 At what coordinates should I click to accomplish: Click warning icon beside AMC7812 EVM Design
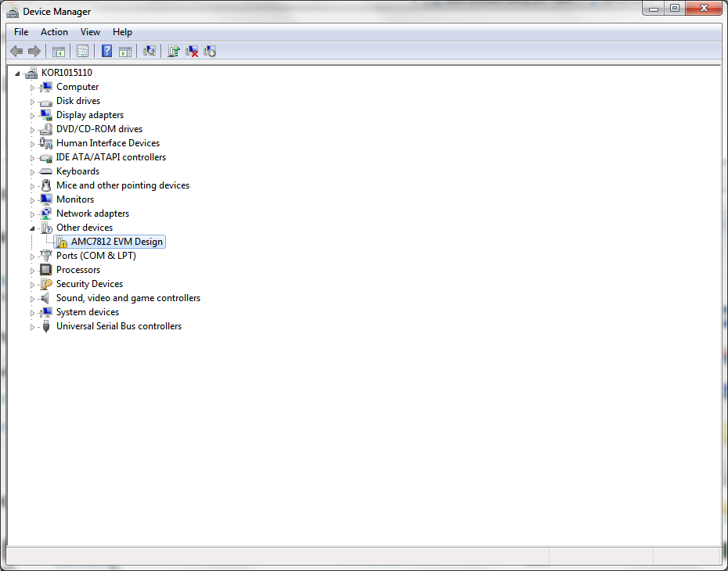click(x=61, y=242)
